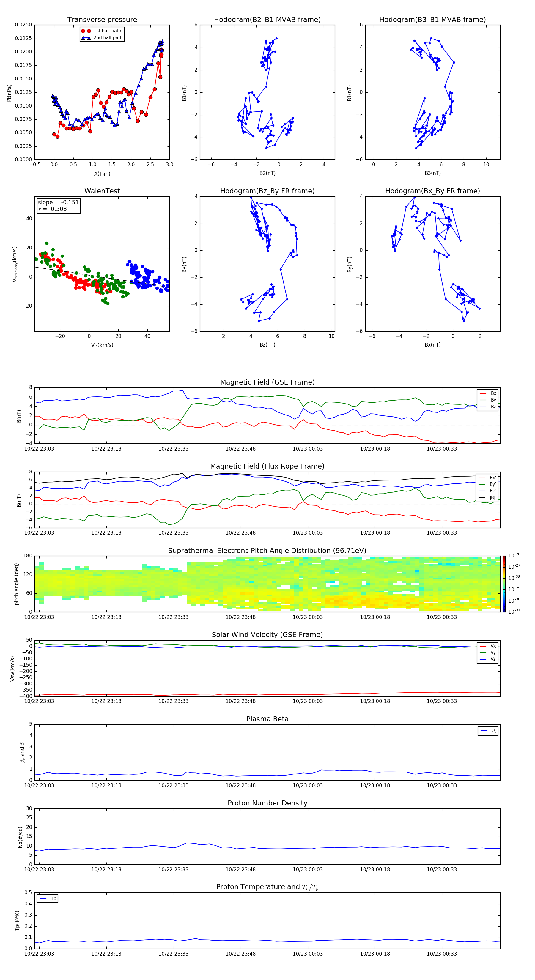
Task: Click '10/22 23:03' tick under pitch angle panel
Action: pyautogui.click(x=39, y=617)
